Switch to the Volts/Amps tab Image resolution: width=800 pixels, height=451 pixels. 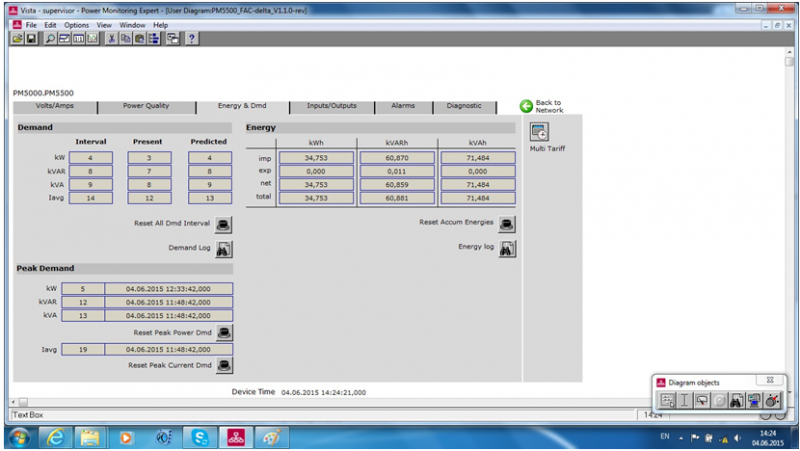[55, 106]
